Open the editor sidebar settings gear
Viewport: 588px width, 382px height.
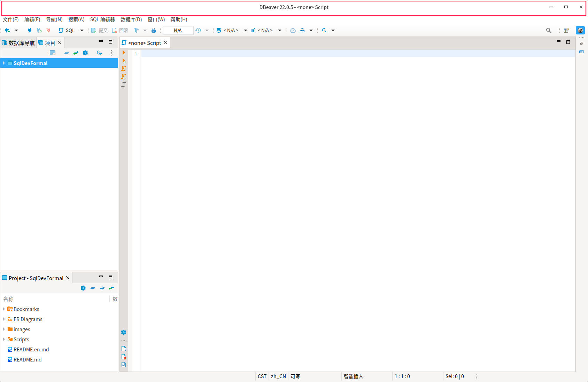[124, 332]
